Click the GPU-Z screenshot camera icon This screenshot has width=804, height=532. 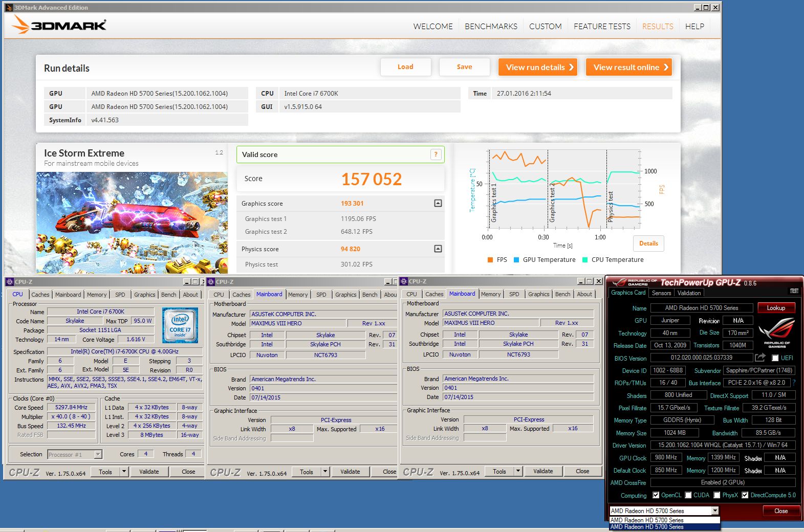tap(794, 291)
